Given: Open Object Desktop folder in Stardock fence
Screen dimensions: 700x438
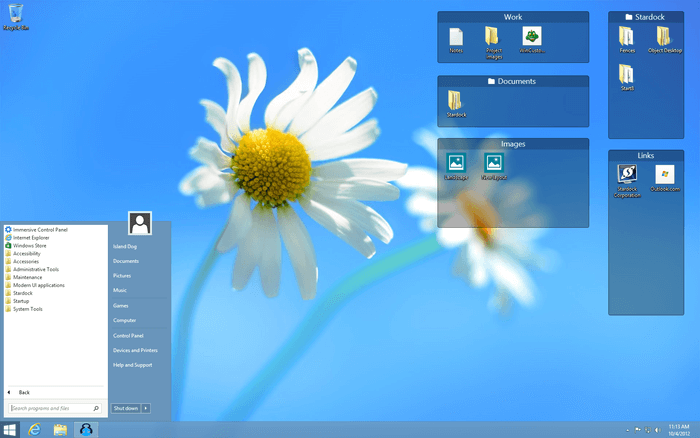Looking at the screenshot, I should pyautogui.click(x=663, y=37).
